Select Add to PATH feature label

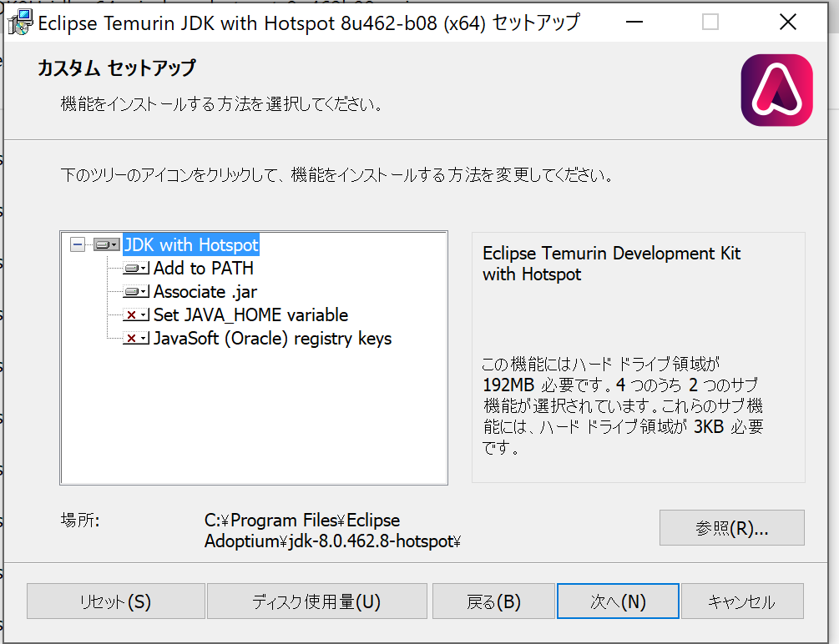[204, 268]
